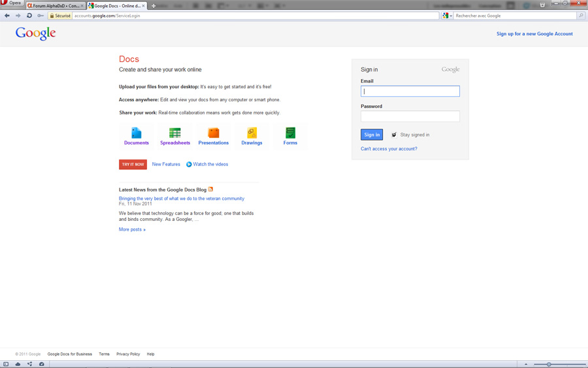Screen dimensions: 588x368
Task: Switch to the Forum AlphaDxD tab
Action: click(56, 6)
